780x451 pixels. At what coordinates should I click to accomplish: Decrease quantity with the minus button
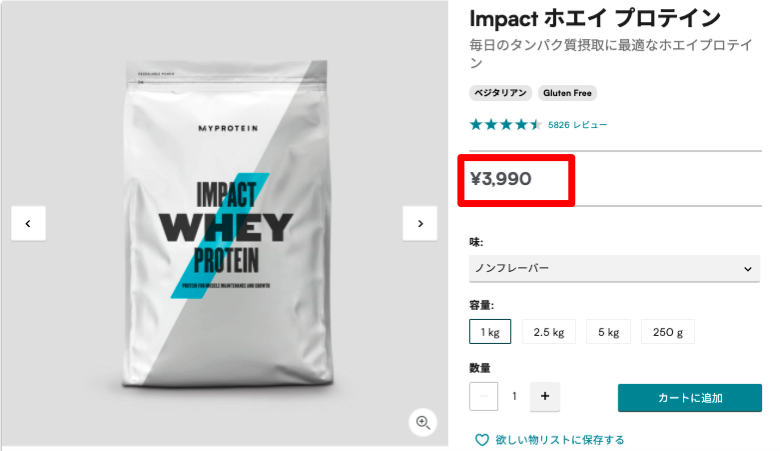pos(484,396)
